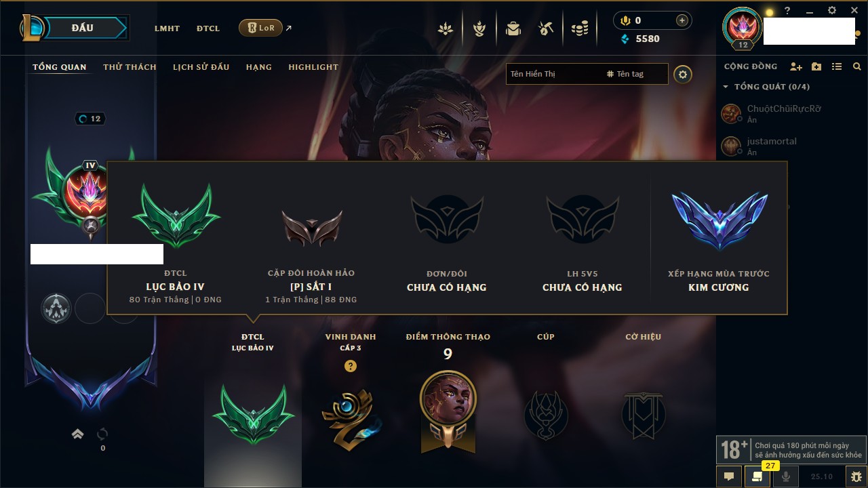Toggle friend list view options icon
868x488 pixels.
pos(837,66)
